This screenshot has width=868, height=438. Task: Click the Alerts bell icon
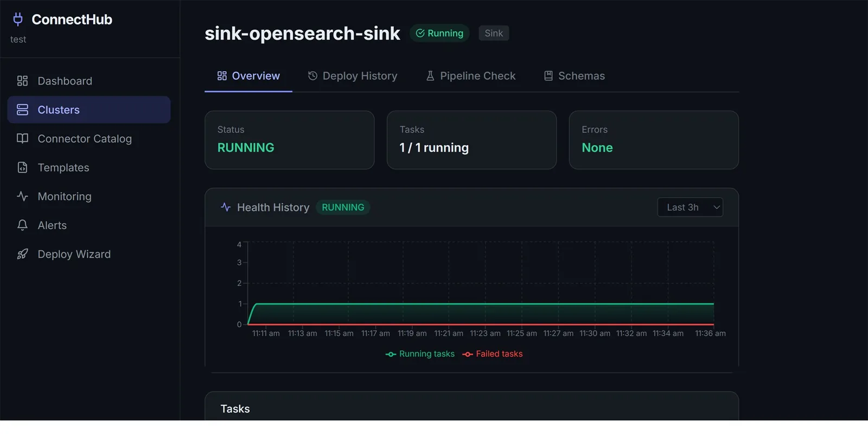coord(22,225)
